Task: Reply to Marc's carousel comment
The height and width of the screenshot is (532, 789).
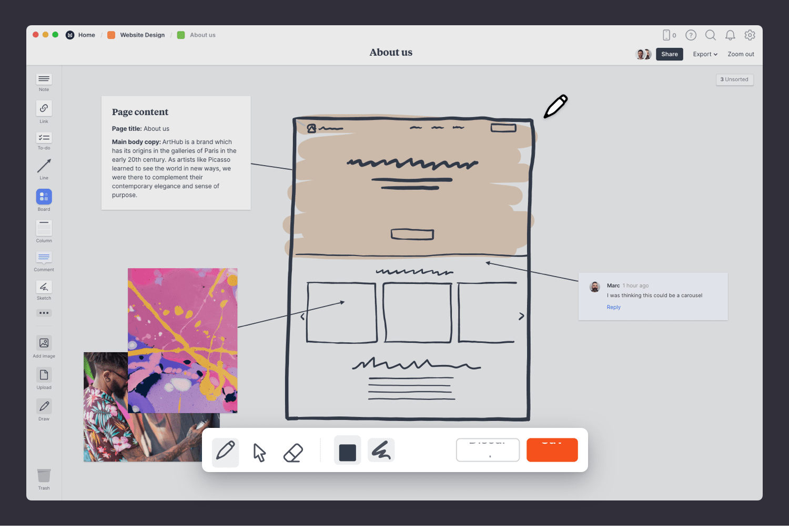Action: click(x=613, y=307)
